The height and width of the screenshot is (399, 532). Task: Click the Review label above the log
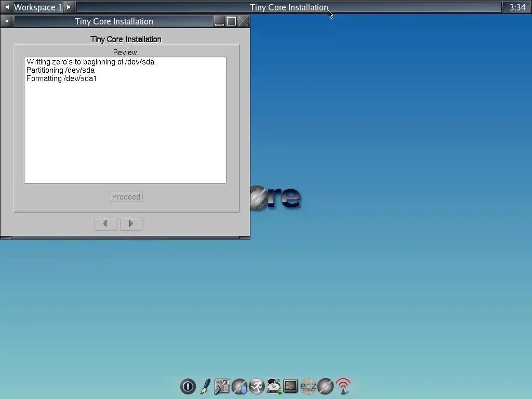(x=125, y=52)
